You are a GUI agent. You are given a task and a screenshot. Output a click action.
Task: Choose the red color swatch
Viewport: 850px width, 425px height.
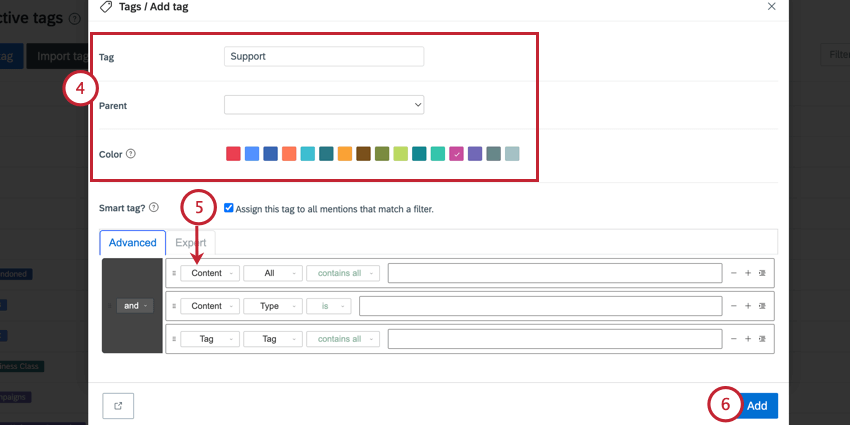tap(233, 154)
